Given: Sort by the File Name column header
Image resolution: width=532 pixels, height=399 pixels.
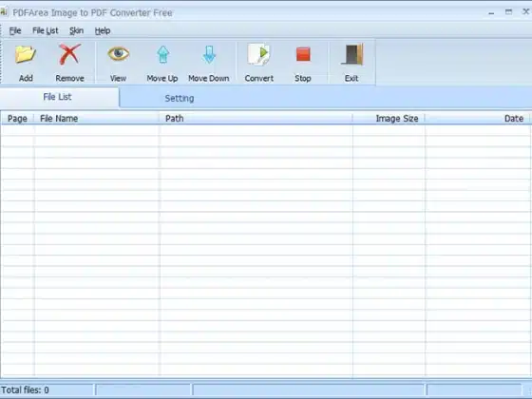Looking at the screenshot, I should 96,119.
